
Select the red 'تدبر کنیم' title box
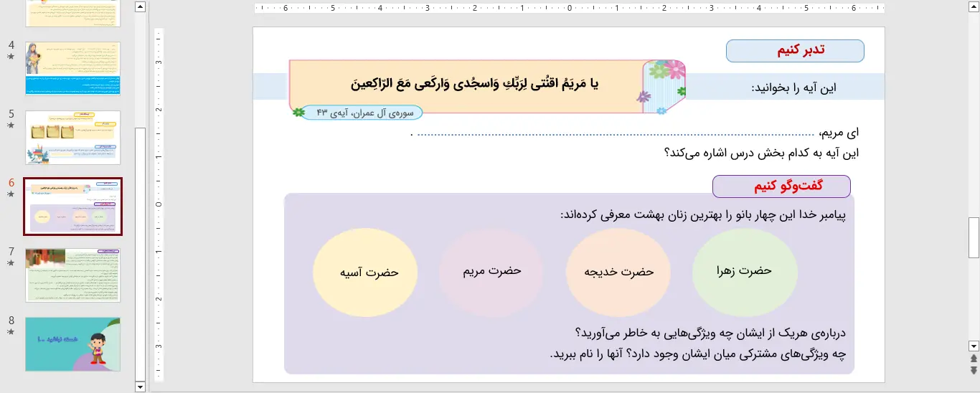pos(795,51)
